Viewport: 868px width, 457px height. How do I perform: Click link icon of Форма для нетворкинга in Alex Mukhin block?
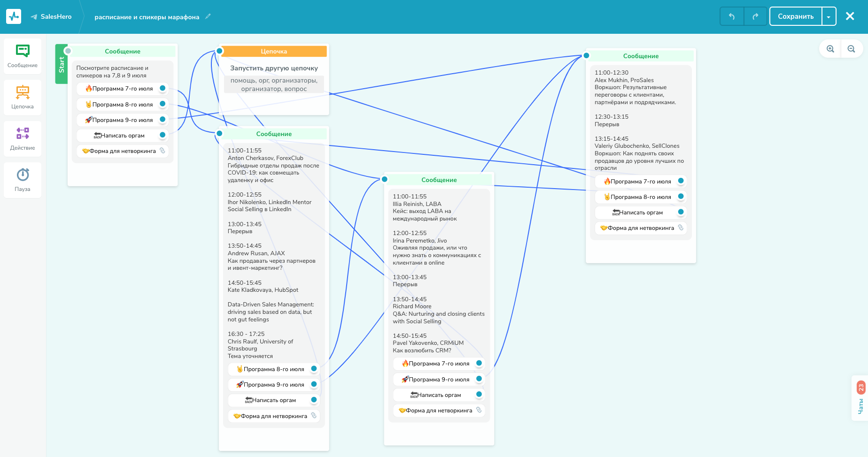point(681,228)
